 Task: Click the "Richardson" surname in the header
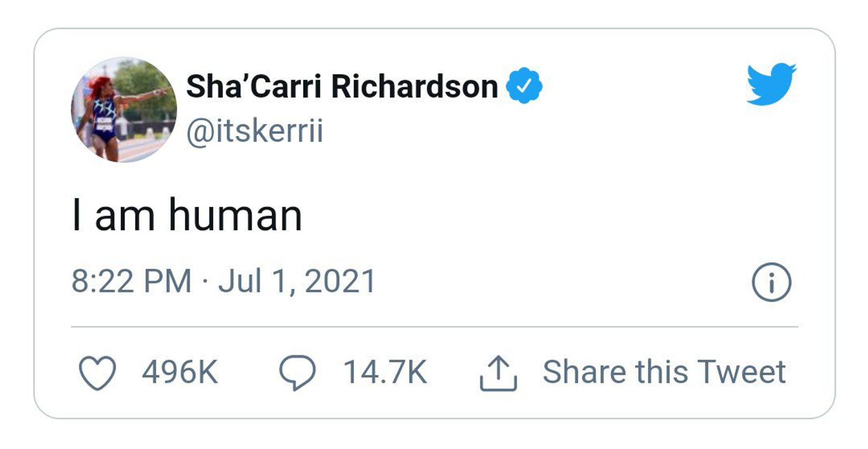pyautogui.click(x=414, y=86)
